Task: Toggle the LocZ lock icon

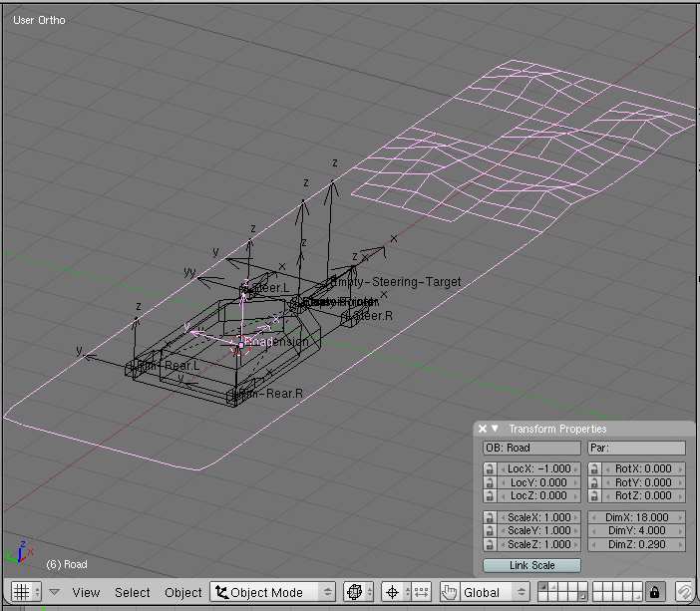Action: pos(490,495)
